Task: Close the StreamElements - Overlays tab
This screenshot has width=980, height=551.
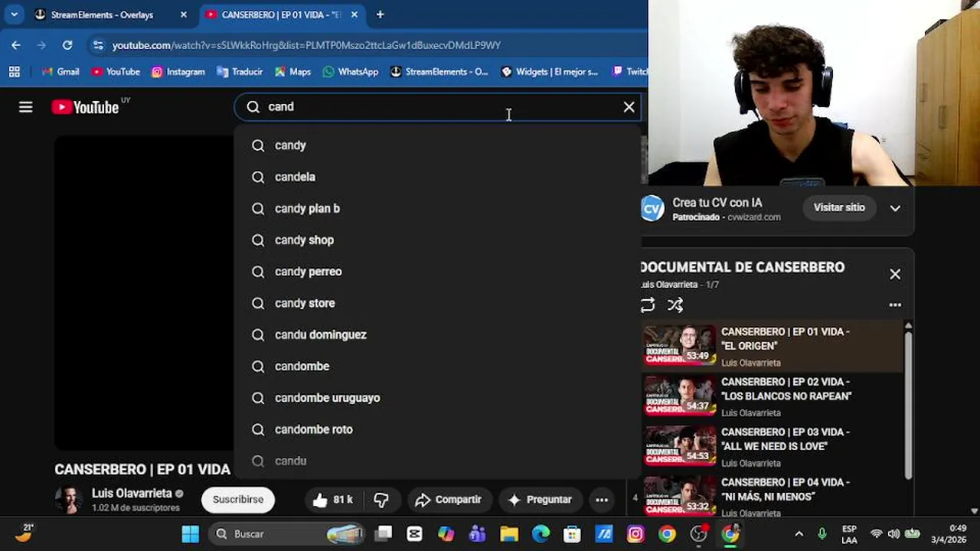Action: pyautogui.click(x=184, y=15)
